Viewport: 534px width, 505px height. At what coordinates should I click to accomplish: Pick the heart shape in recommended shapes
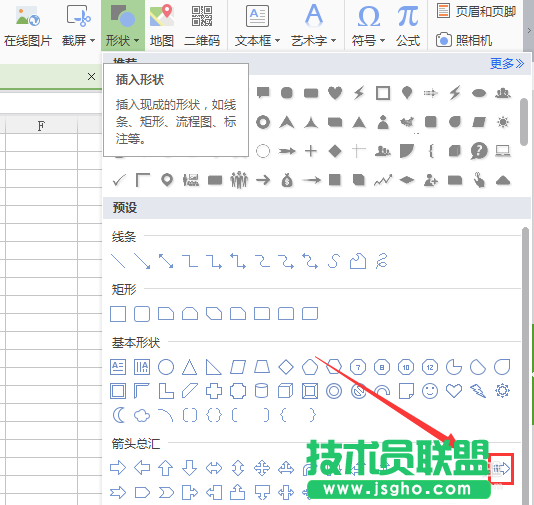pyautogui.click(x=335, y=93)
